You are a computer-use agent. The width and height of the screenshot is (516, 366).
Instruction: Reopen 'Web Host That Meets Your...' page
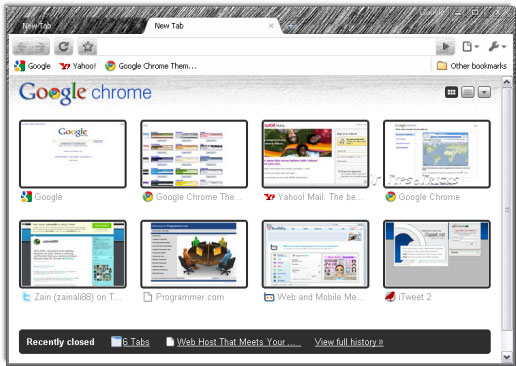pyautogui.click(x=234, y=342)
